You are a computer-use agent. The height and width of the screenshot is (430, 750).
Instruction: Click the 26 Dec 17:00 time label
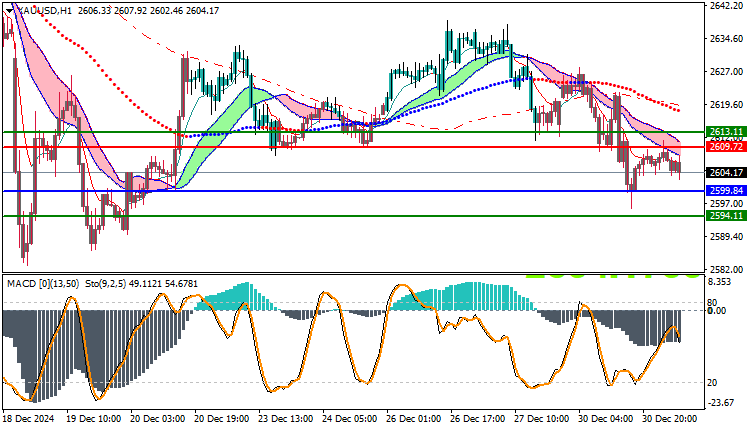point(478,419)
